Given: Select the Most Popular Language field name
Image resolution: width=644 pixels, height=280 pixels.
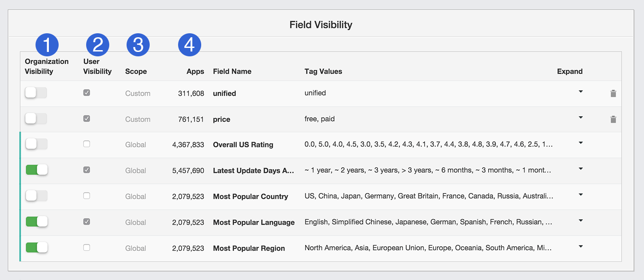Looking at the screenshot, I should tap(254, 222).
